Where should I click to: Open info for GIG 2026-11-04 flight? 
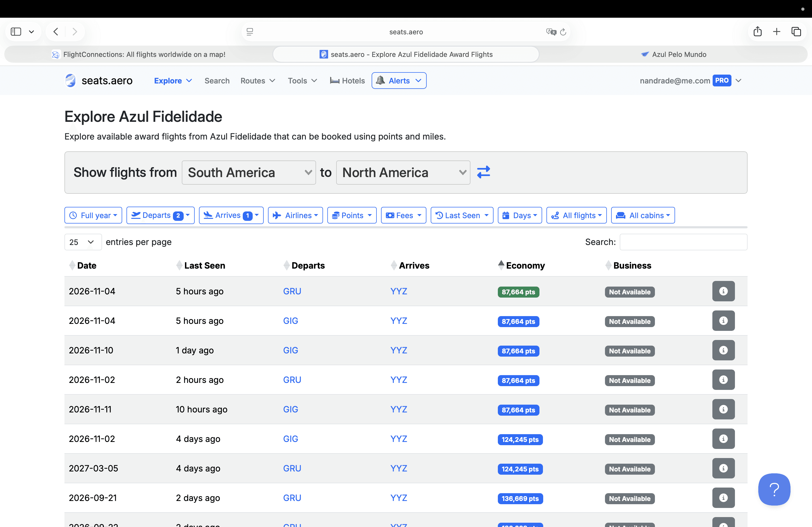pyautogui.click(x=723, y=321)
